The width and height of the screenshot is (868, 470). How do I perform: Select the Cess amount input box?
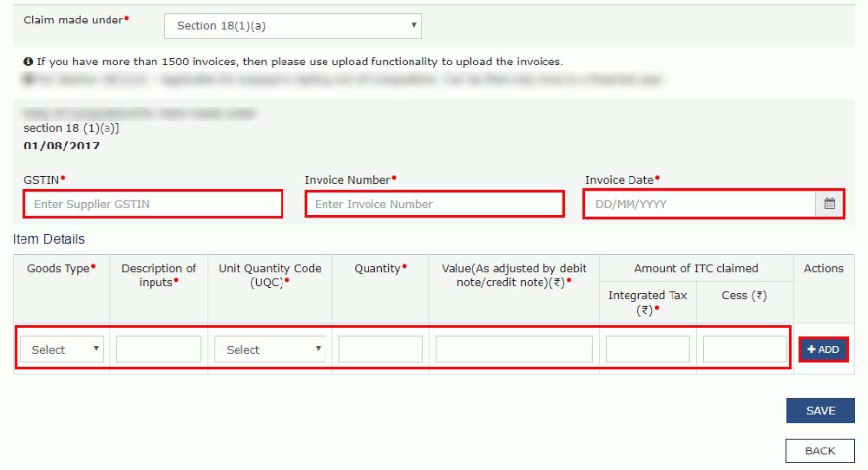pyautogui.click(x=745, y=349)
